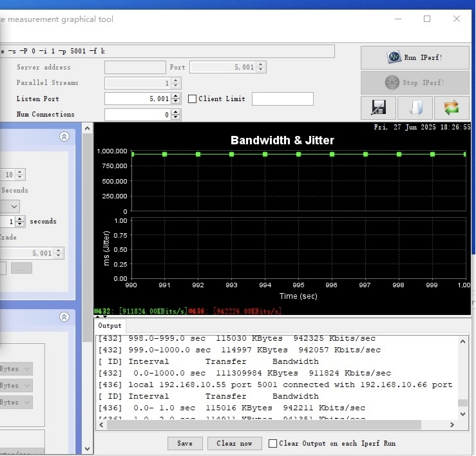This screenshot has height=456, width=476.
Task: Click the save configuration floppy disk icon
Action: 378,108
